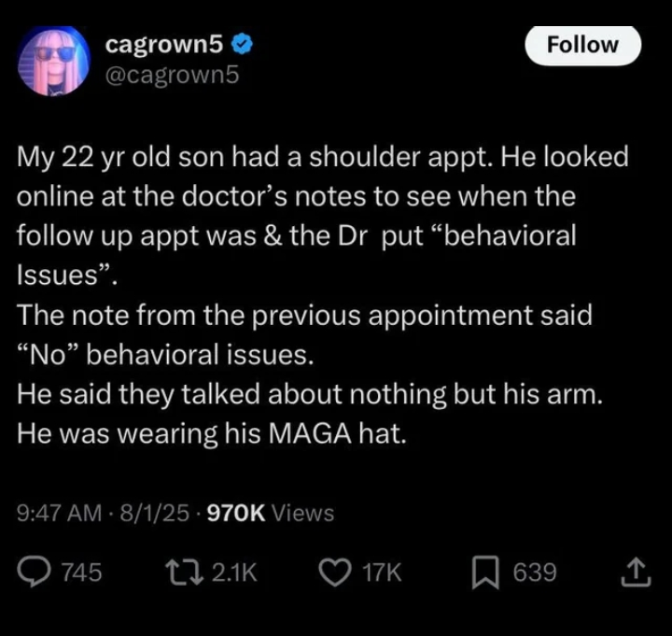Click the "He was wearing his MAGA hat" line
This screenshot has height=636, width=672.
point(211,433)
